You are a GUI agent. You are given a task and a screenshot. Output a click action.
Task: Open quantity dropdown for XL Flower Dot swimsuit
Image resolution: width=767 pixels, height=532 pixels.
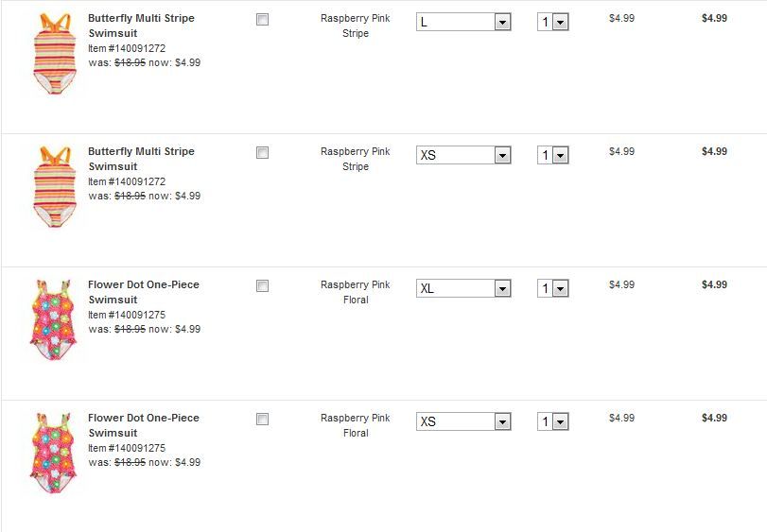coord(553,288)
